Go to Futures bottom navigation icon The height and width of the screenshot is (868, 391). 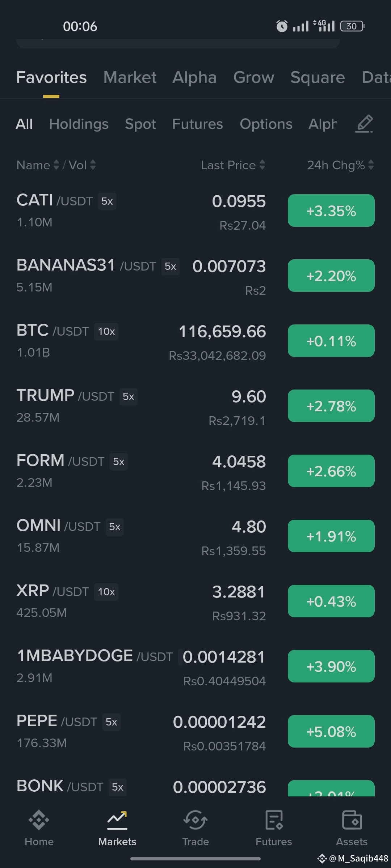(274, 820)
